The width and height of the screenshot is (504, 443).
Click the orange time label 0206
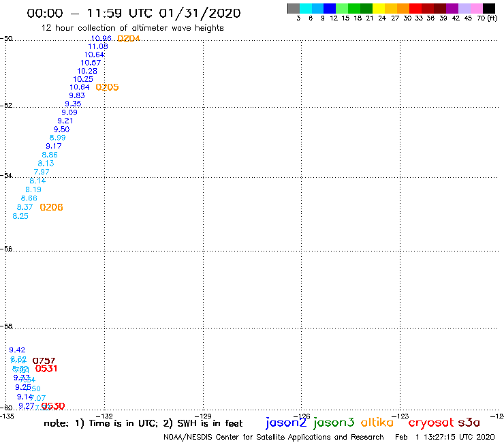51,207
